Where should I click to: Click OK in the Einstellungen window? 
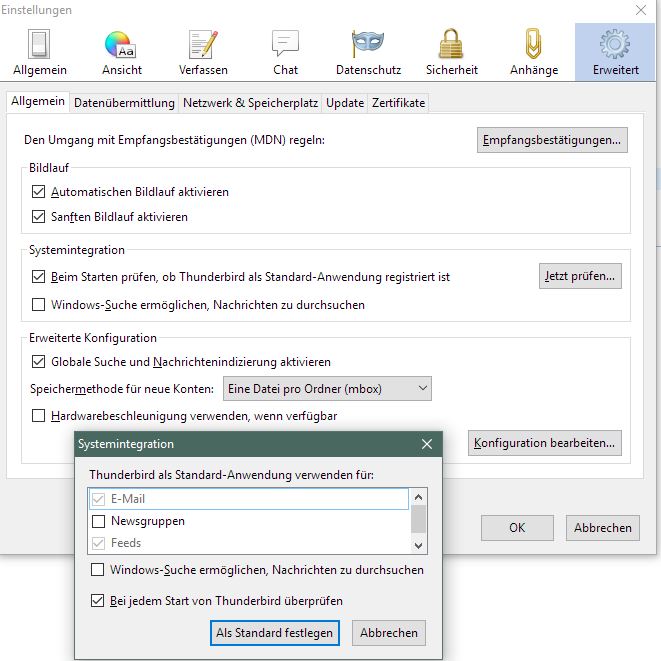[x=517, y=528]
